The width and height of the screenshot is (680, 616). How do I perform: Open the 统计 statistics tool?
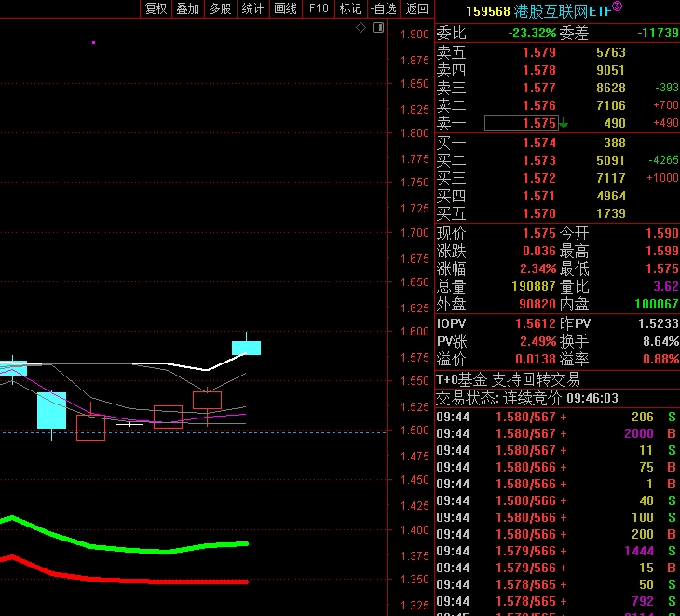(x=253, y=8)
